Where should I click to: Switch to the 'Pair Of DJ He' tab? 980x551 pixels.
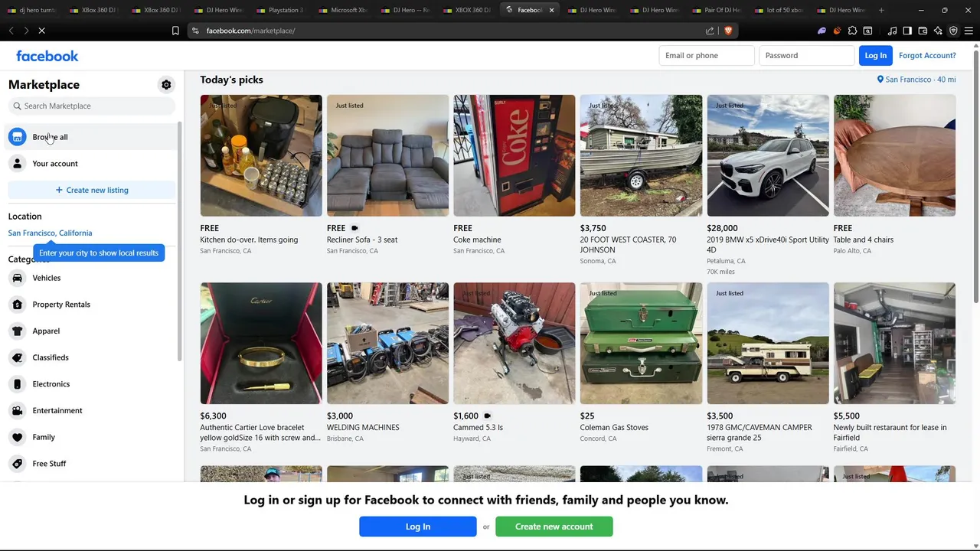click(716, 10)
